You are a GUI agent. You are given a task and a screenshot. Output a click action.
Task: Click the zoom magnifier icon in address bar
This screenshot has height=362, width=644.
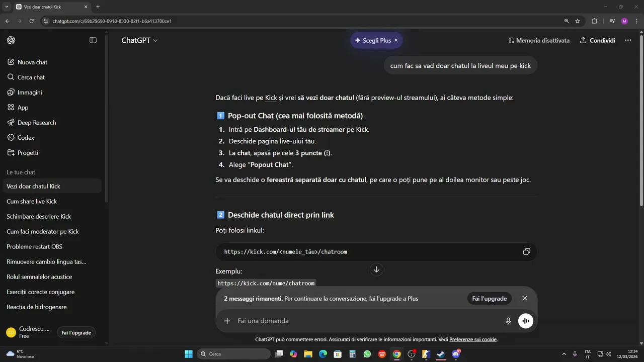pyautogui.click(x=567, y=21)
